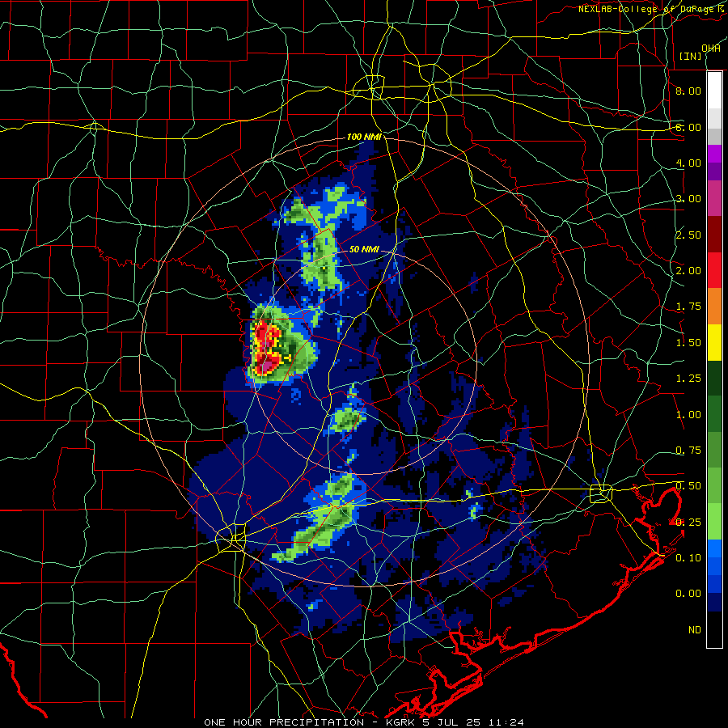Viewport: 728px width, 728px height.
Task: Click the 0.10 legend value
Action: [688, 558]
